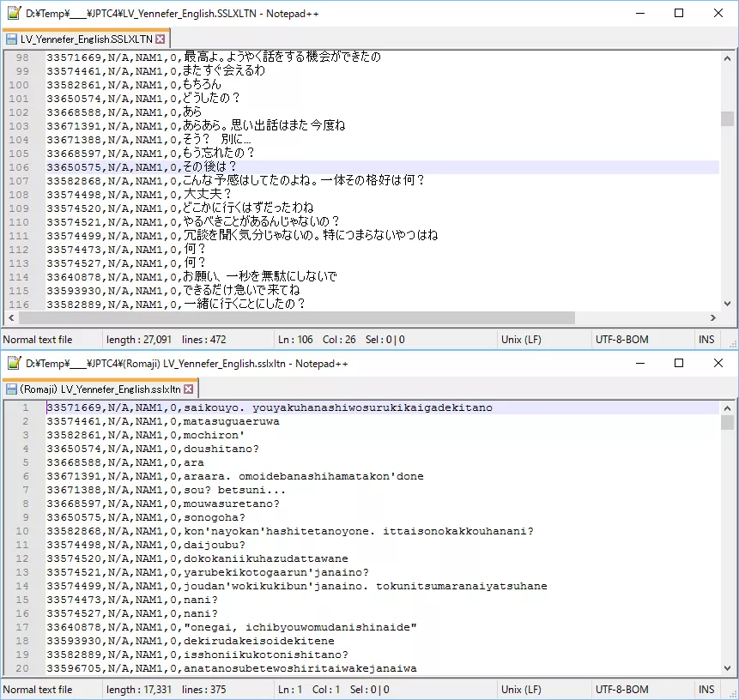Select the LV_Yennefer_English.SSLXLTN tab in the top window

[86, 39]
